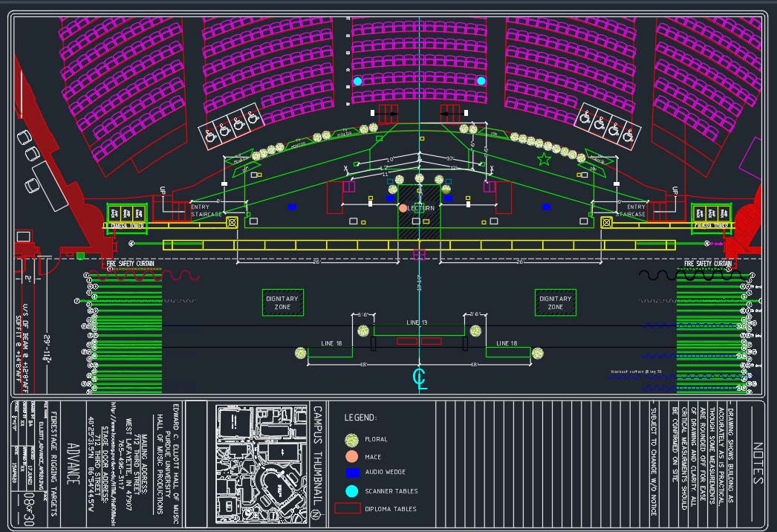Click the left Dignitary Zone box
The height and width of the screenshot is (532, 777).
(282, 302)
